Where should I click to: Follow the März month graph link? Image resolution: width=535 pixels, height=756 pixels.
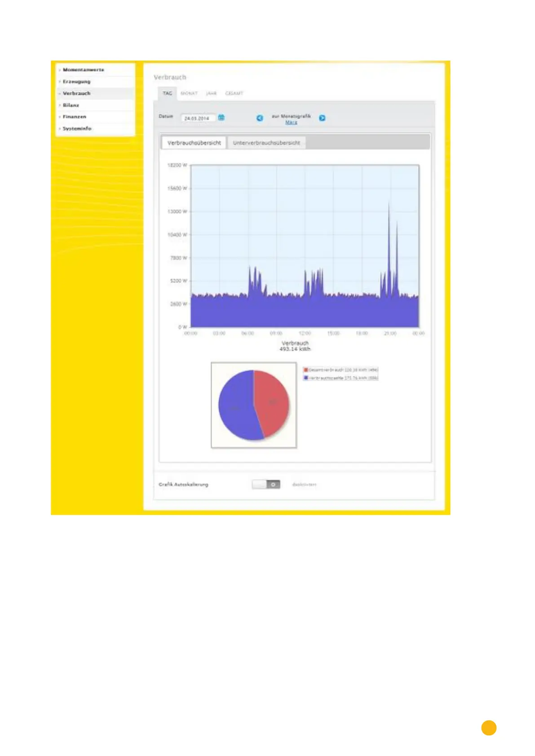click(291, 122)
